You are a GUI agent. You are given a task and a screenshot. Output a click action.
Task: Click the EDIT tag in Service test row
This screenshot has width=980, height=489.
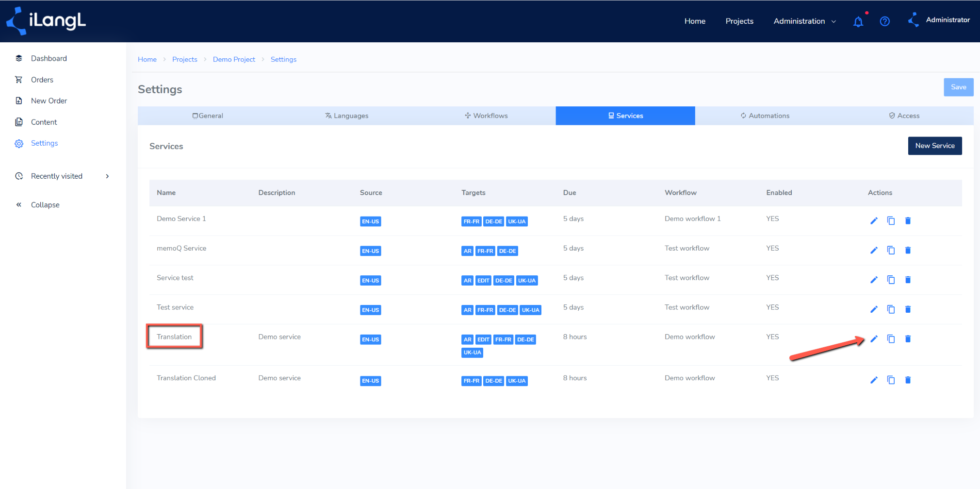click(x=483, y=281)
